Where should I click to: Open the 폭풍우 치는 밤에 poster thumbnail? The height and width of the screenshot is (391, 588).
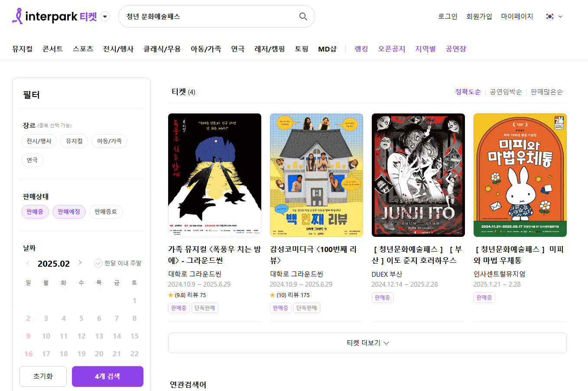(214, 175)
